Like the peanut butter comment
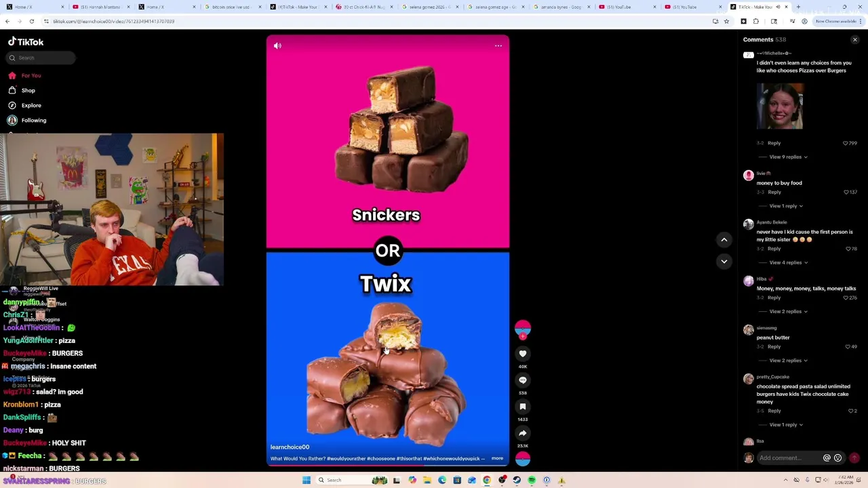This screenshot has width=868, height=488. click(847, 347)
